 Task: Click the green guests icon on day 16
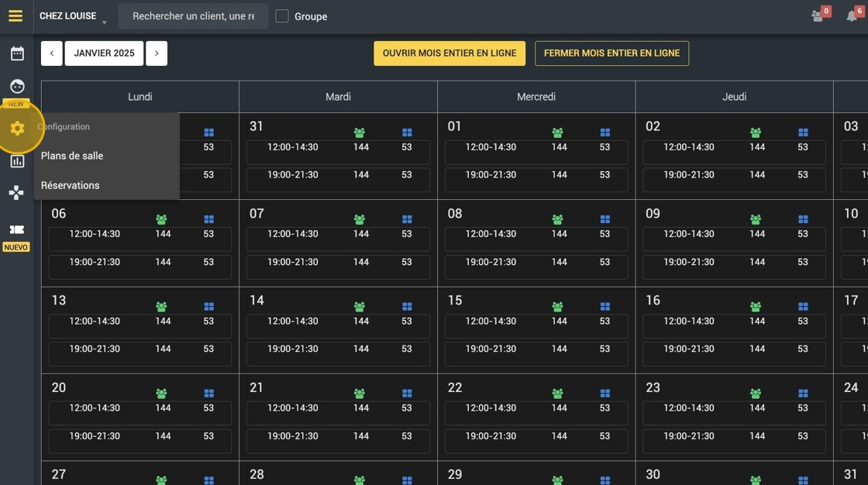point(756,306)
